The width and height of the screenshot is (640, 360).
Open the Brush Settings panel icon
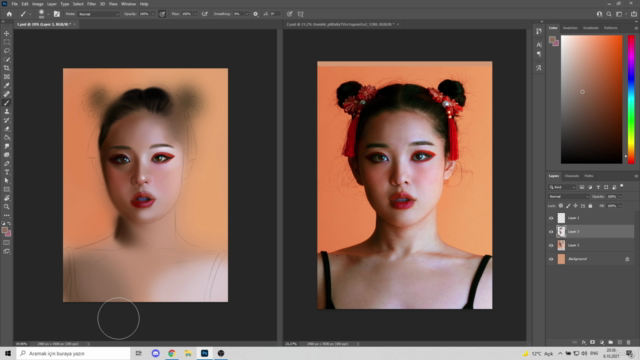pos(57,14)
